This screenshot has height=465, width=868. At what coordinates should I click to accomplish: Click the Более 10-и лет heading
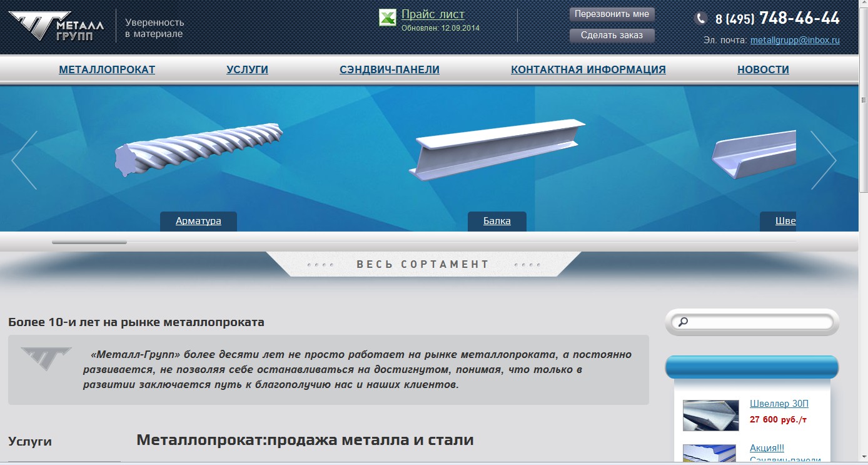[x=136, y=322]
